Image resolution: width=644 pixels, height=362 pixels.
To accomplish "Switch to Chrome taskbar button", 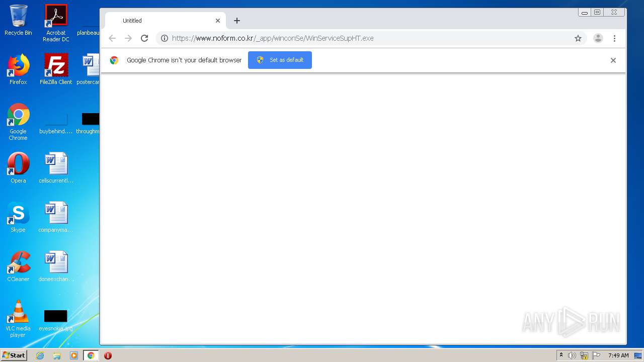I will [91, 355].
